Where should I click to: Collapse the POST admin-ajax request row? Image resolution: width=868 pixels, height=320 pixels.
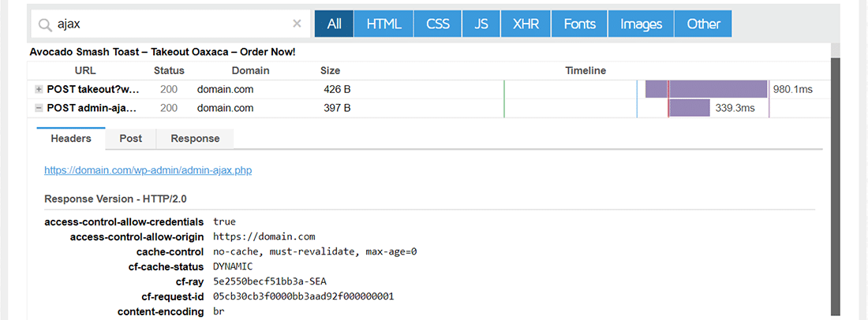tap(39, 108)
